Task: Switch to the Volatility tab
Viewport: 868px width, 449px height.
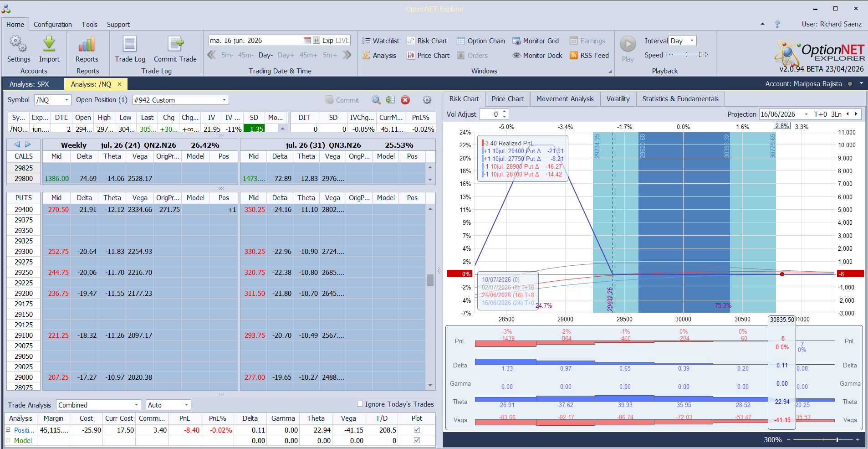Action: coord(618,99)
